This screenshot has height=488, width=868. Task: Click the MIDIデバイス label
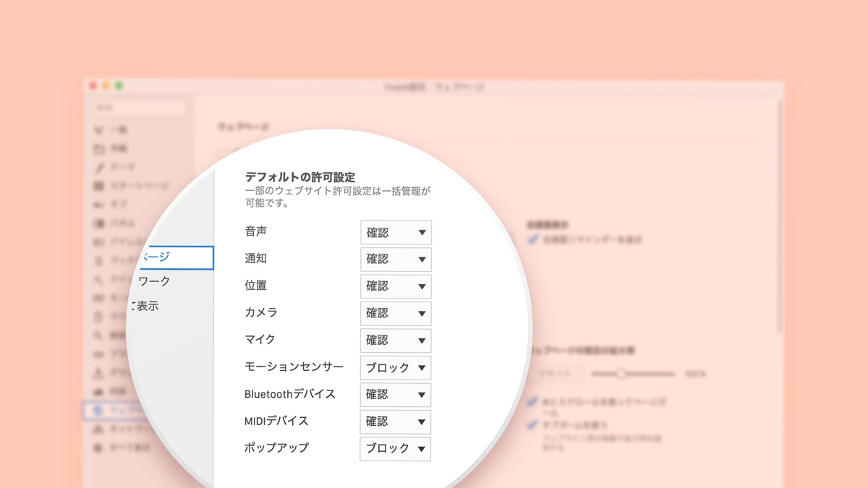(277, 421)
